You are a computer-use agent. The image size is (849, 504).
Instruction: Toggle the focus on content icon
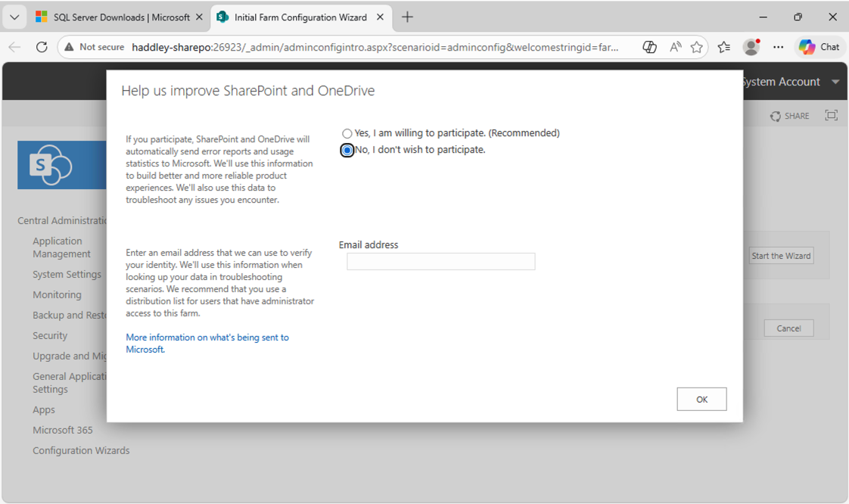tap(831, 115)
